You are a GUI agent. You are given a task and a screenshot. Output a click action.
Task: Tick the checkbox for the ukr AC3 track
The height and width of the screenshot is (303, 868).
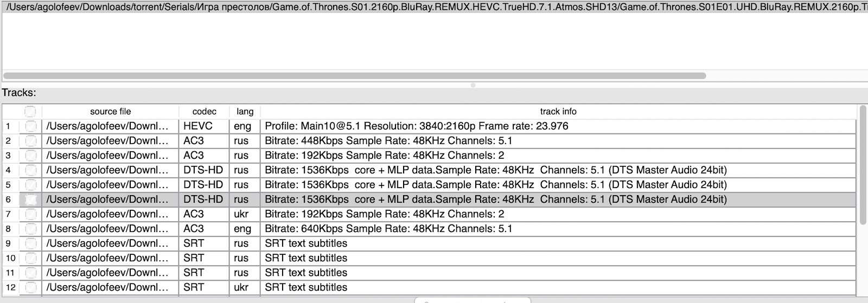(30, 214)
